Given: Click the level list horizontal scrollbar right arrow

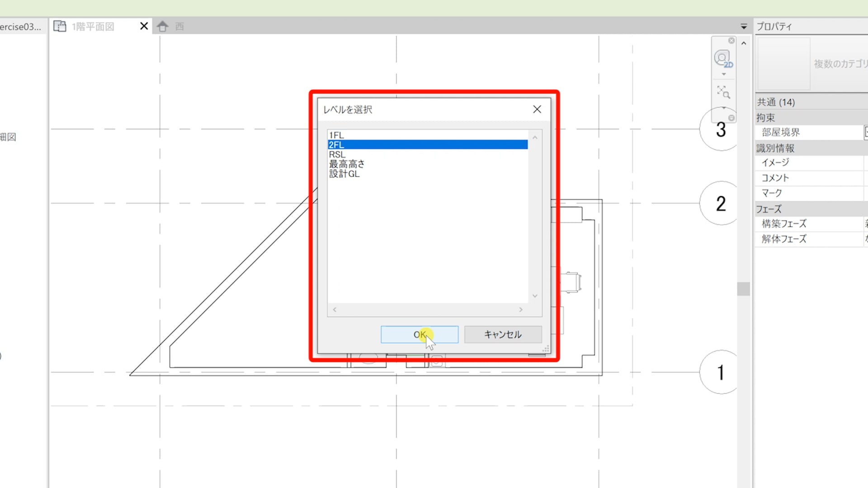Looking at the screenshot, I should pyautogui.click(x=521, y=310).
